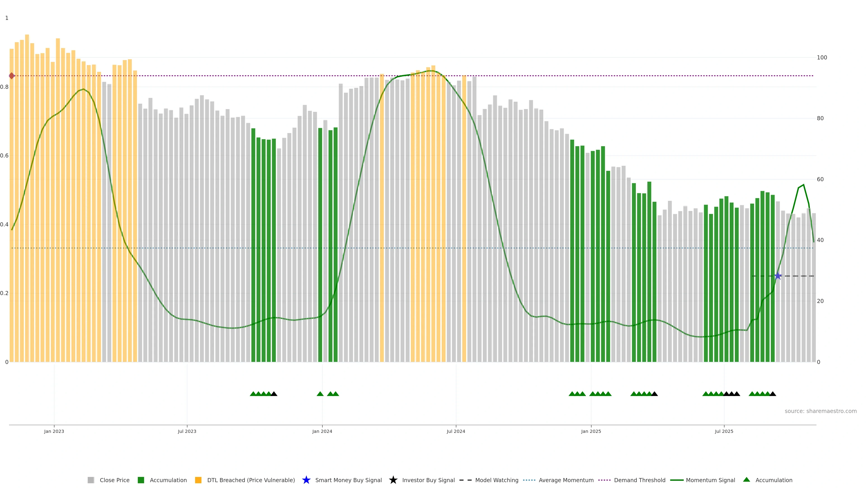The image size is (868, 488).
Task: Click the Jan 2024 axis label
Action: (x=322, y=432)
